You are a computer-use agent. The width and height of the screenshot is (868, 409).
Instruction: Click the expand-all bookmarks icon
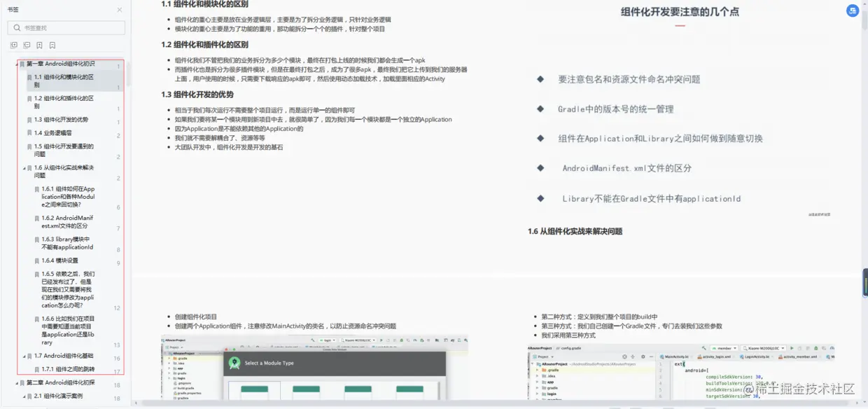(x=14, y=46)
